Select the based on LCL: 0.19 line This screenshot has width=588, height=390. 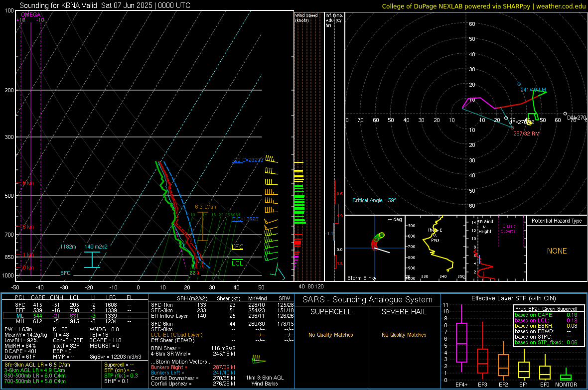click(546, 320)
